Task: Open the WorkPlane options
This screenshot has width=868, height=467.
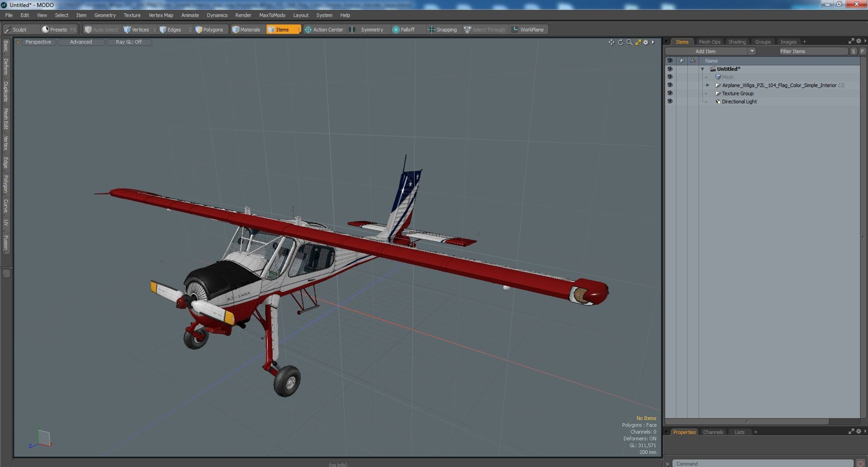Action: tap(528, 29)
